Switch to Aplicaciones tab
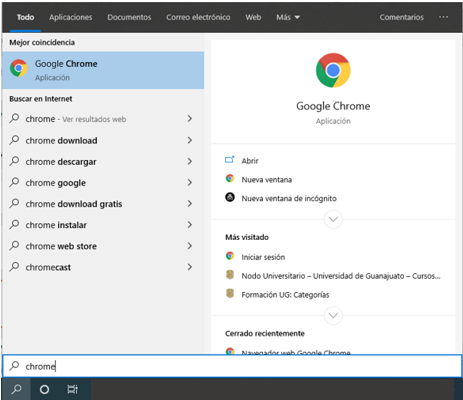Viewport: 463px width, 400px height. (x=71, y=17)
